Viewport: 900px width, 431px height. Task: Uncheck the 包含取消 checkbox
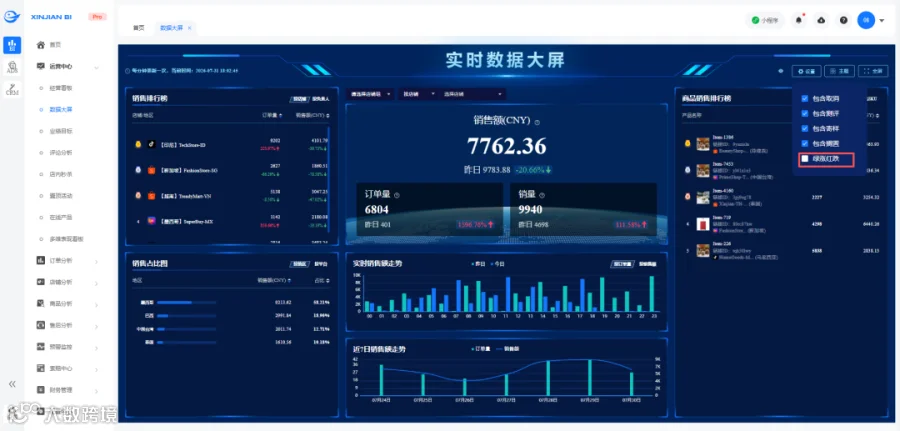tap(805, 99)
